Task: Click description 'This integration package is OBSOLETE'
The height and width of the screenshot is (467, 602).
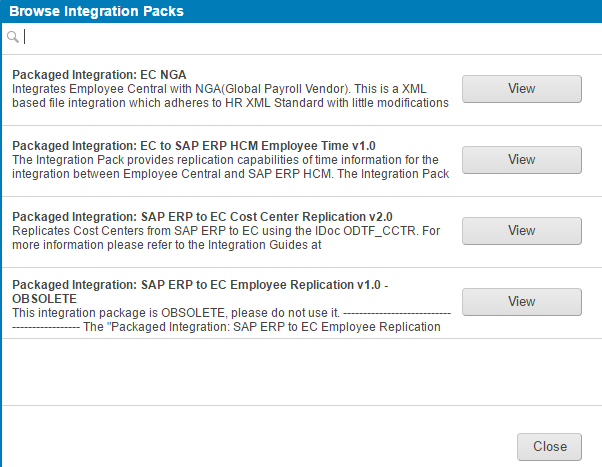Action: coord(231,320)
